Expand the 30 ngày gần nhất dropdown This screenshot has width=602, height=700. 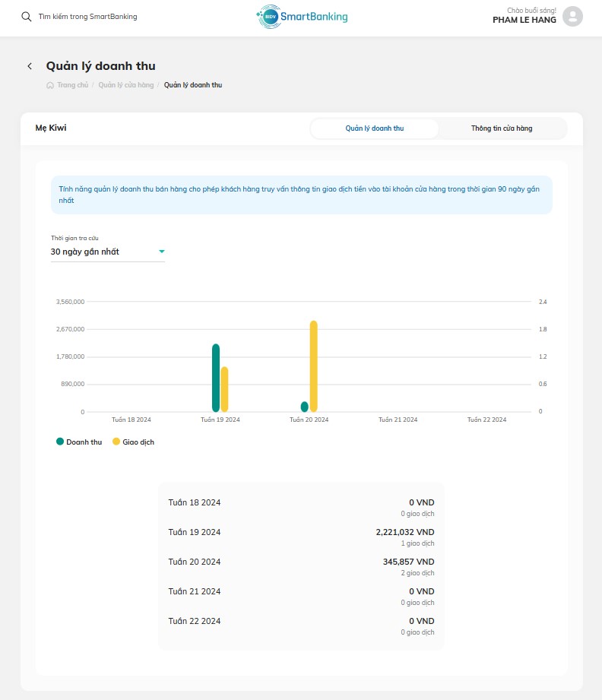pyautogui.click(x=108, y=252)
